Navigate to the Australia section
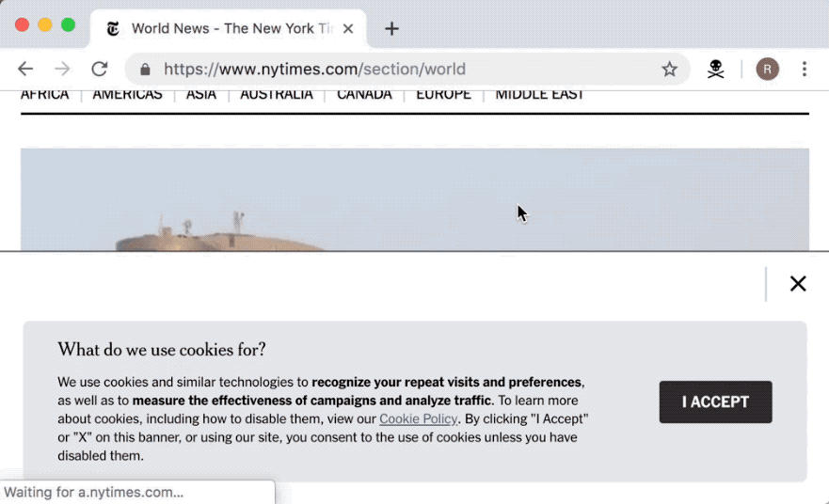This screenshot has width=829, height=504. tap(276, 95)
